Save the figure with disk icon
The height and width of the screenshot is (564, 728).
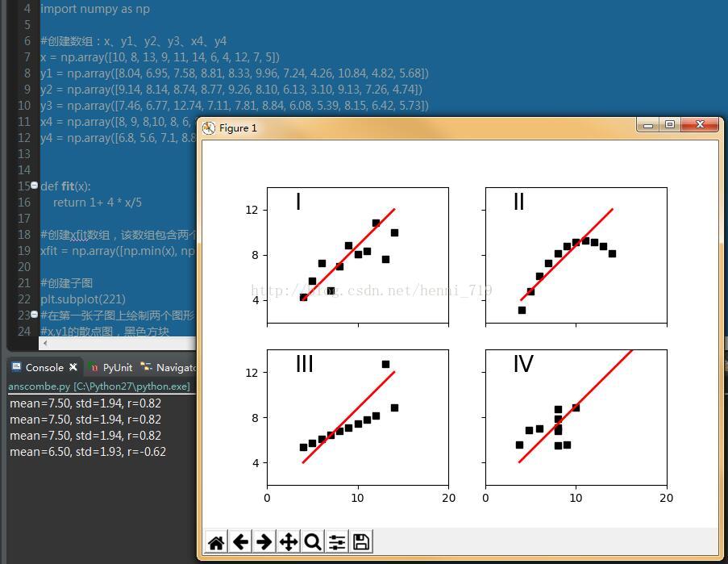coord(361,541)
